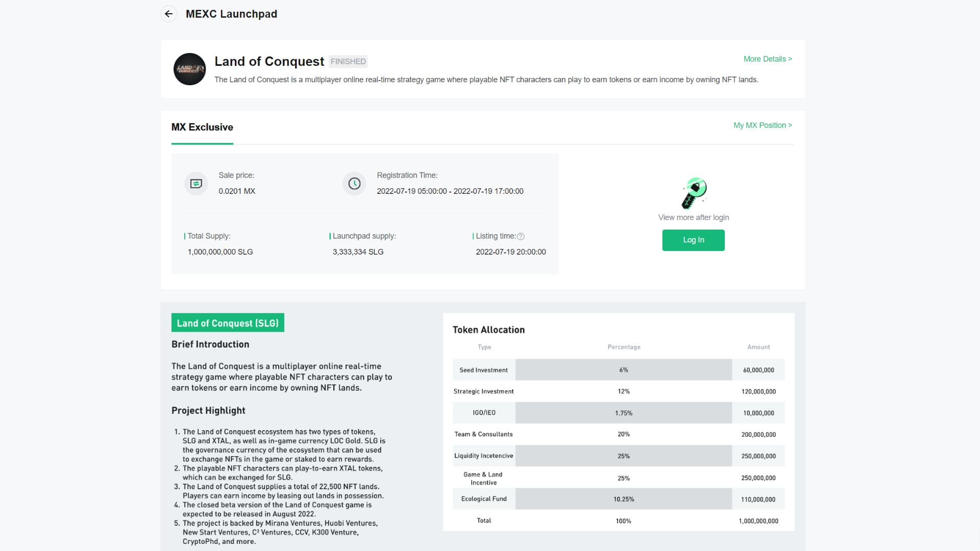Click the Log In button

(693, 240)
